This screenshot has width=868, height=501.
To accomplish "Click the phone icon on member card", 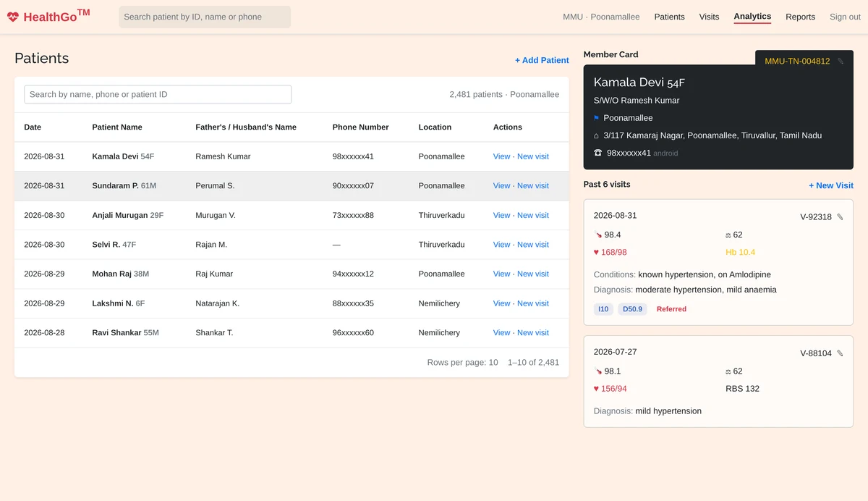I will [x=597, y=153].
